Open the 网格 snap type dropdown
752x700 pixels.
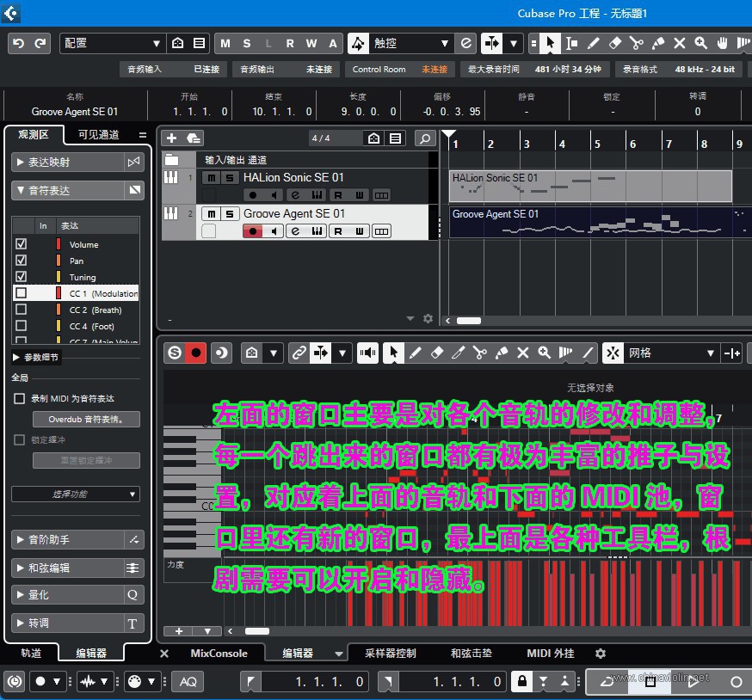tap(670, 353)
